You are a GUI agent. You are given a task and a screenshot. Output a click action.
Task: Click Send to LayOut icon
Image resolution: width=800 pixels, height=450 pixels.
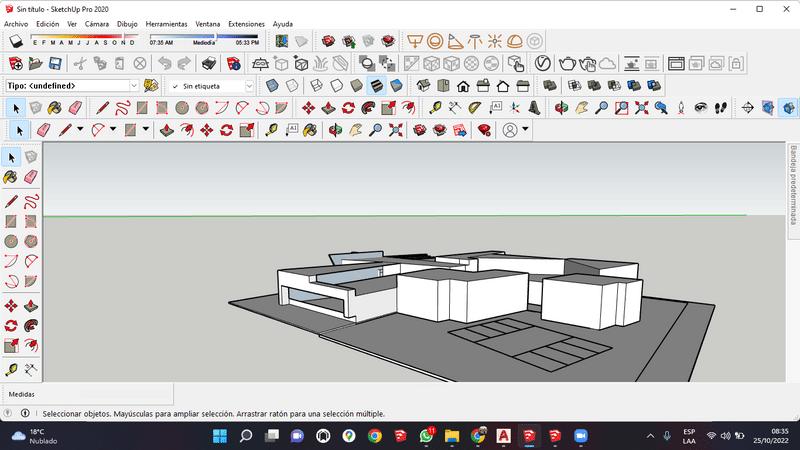point(459,130)
